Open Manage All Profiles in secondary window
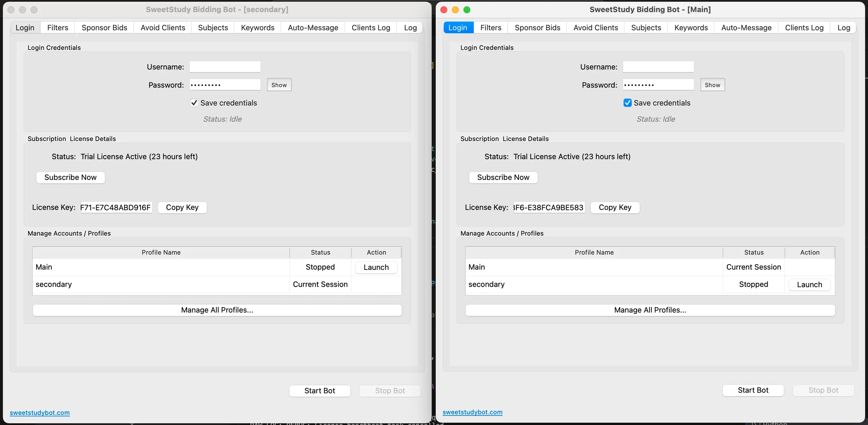This screenshot has height=425, width=868. tap(217, 310)
